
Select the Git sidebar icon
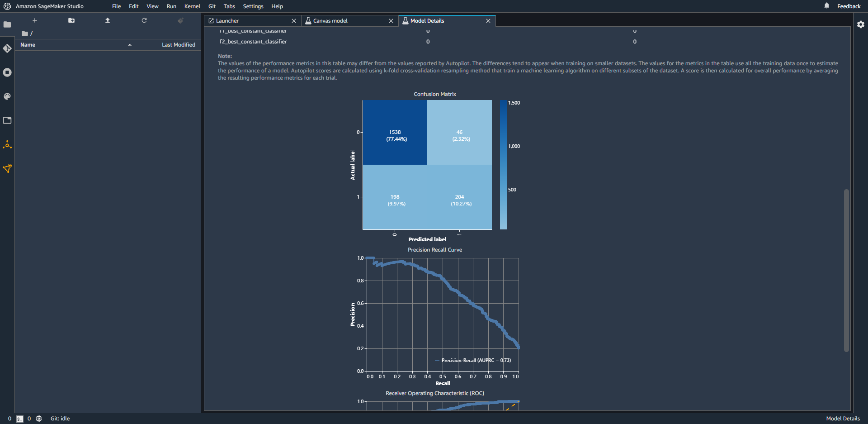pos(7,48)
